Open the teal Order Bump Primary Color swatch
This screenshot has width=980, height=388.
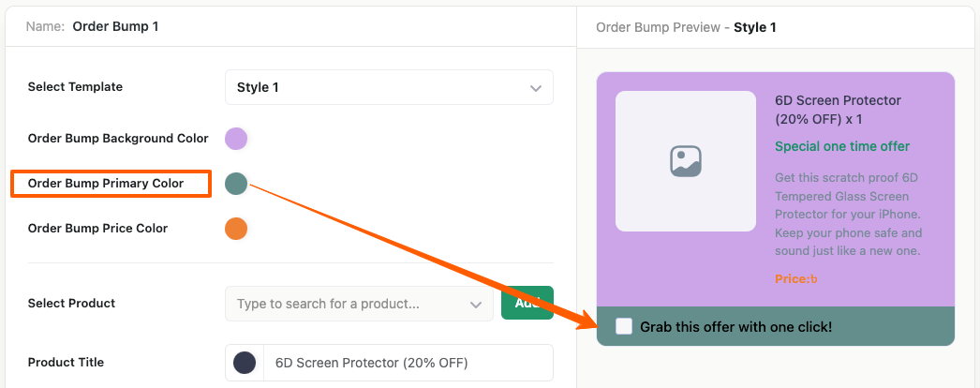(236, 184)
